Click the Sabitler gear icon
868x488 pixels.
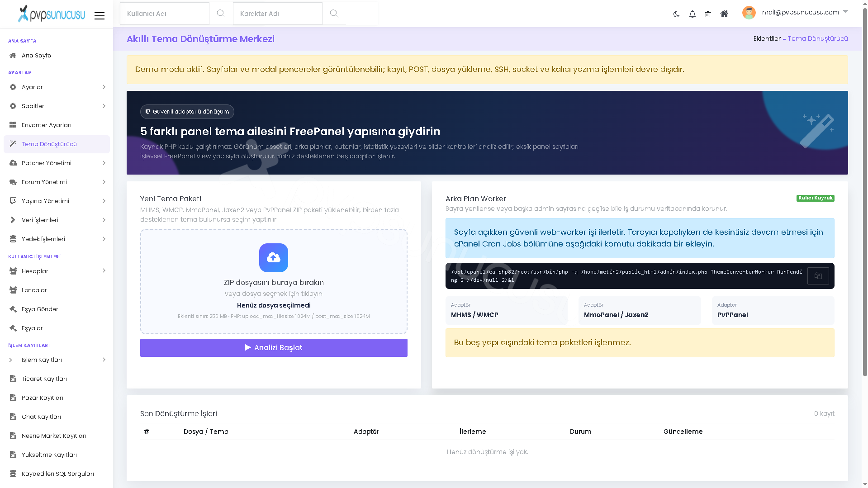(13, 106)
